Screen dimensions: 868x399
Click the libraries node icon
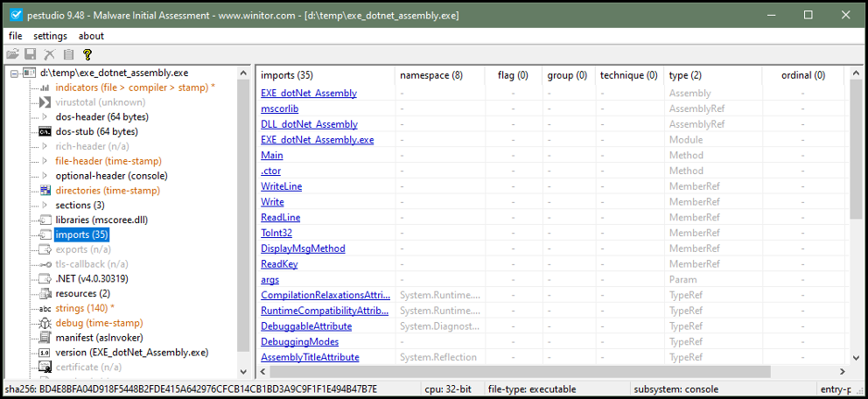[45, 220]
